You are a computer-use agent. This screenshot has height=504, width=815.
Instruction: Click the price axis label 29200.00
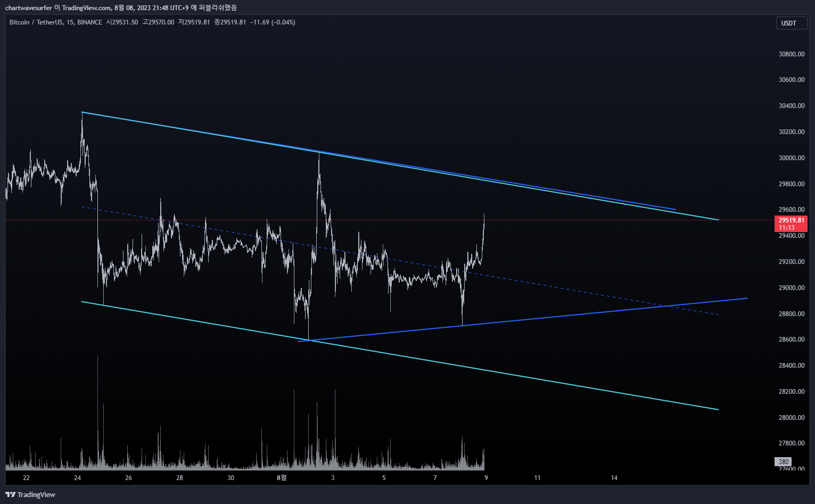click(x=792, y=262)
